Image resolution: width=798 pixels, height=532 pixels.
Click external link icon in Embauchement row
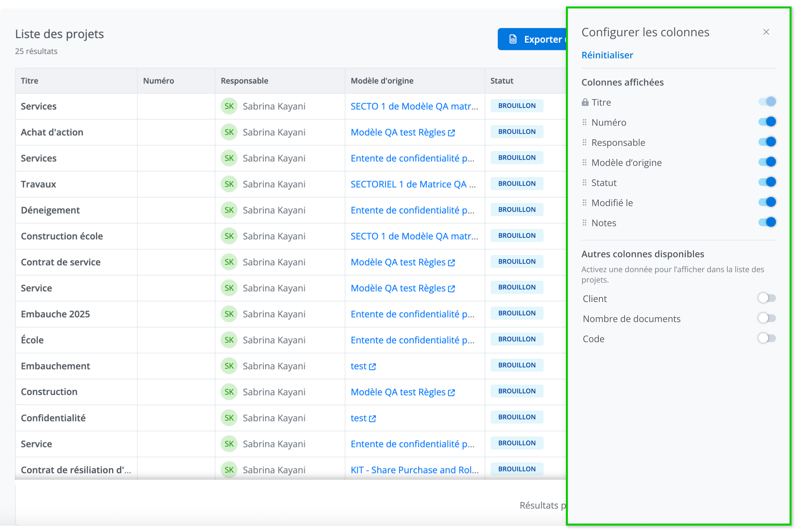pyautogui.click(x=372, y=366)
